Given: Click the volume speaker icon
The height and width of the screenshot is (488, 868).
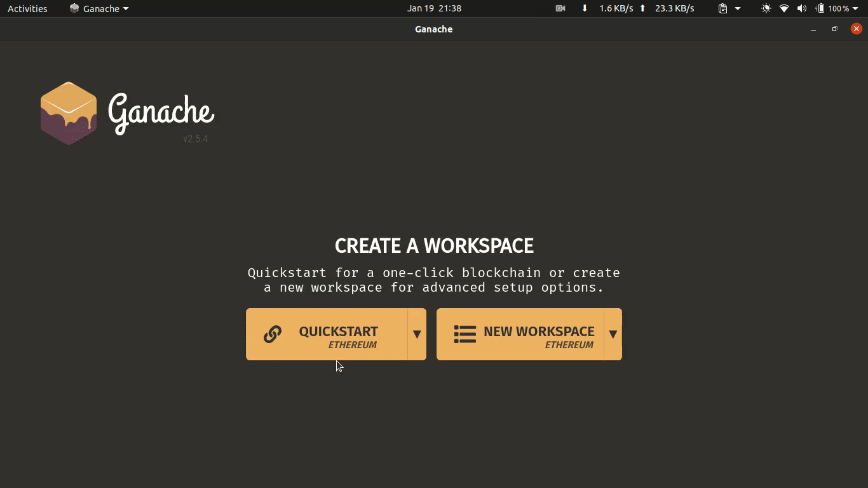Looking at the screenshot, I should coord(802,8).
